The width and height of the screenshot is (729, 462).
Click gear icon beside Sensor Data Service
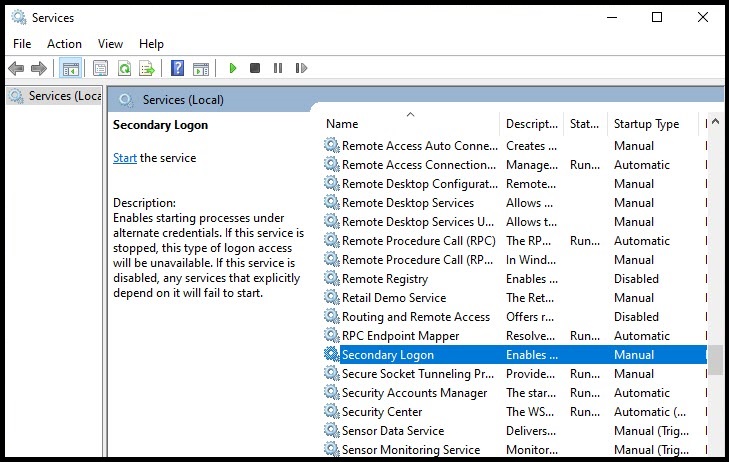point(331,430)
